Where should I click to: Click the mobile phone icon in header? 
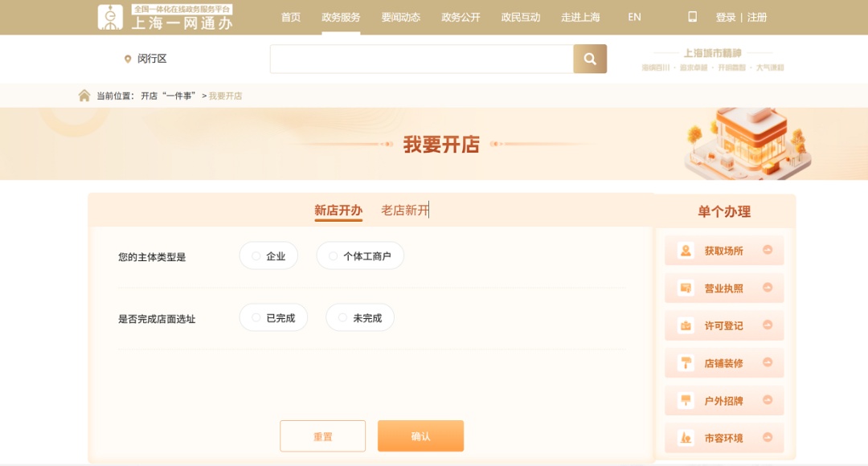[693, 17]
